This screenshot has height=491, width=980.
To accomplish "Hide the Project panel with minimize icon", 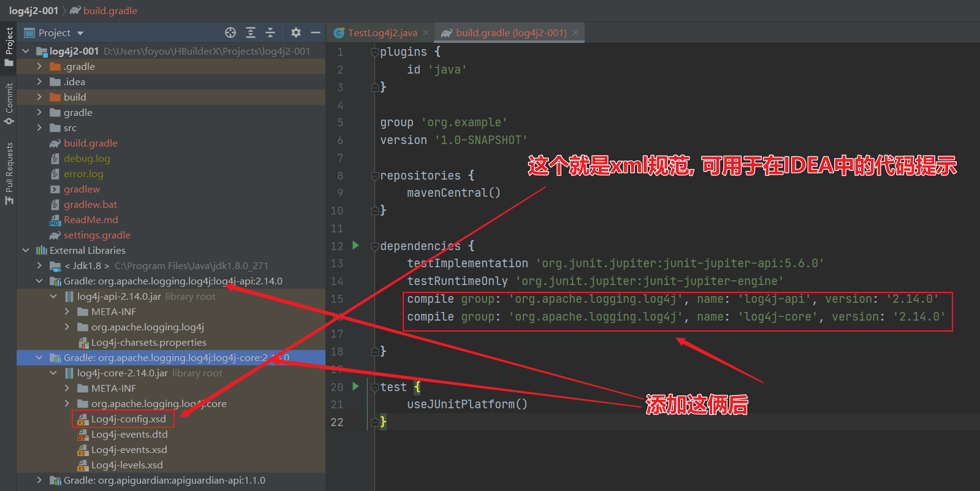I will pyautogui.click(x=316, y=32).
